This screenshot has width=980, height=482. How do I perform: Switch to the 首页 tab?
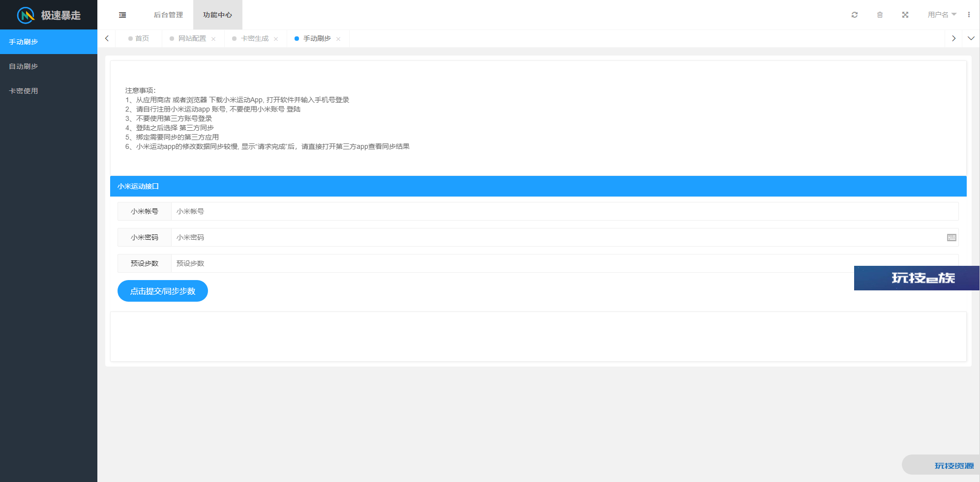[x=139, y=38]
